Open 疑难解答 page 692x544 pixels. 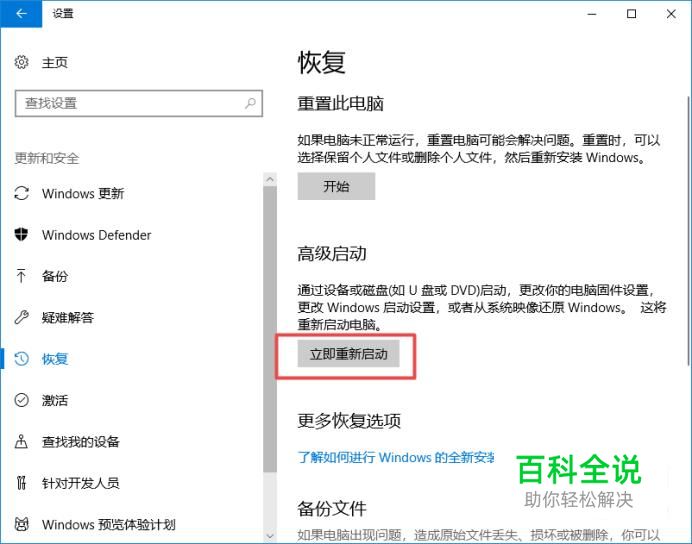[x=68, y=318]
